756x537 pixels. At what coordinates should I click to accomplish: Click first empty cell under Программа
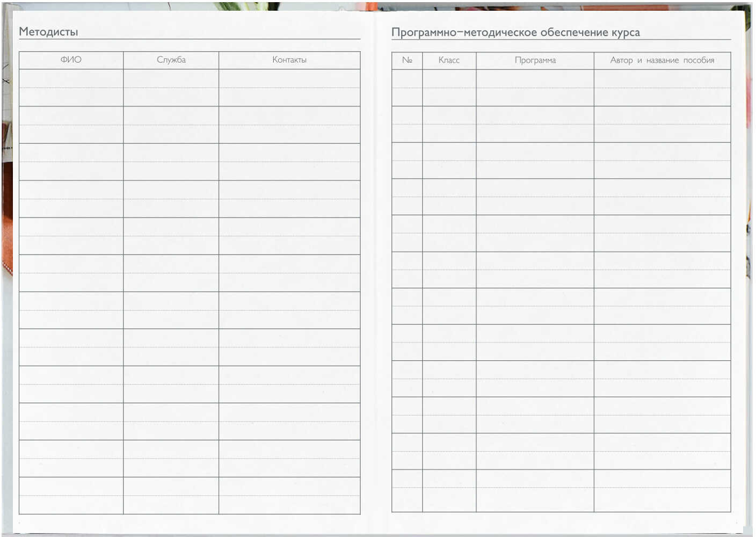point(535,88)
